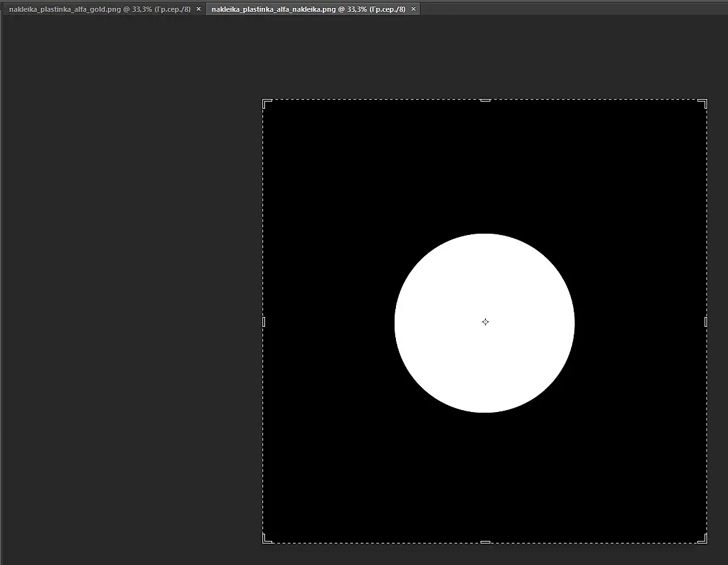Screen dimensions: 728x565
Task: Select the nakleika_plastinka_alfa_nakleika.png document tab
Action: click(x=308, y=9)
